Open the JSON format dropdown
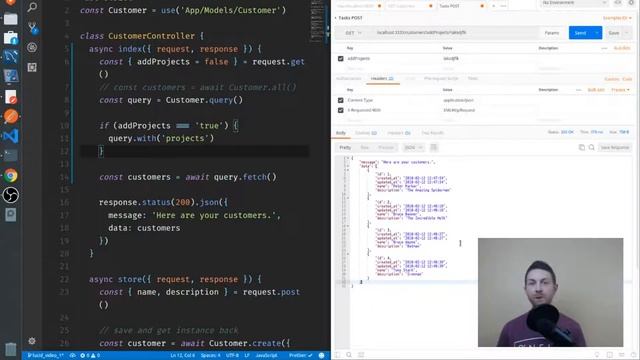Screen dimensions: 640x360 [x=413, y=147]
